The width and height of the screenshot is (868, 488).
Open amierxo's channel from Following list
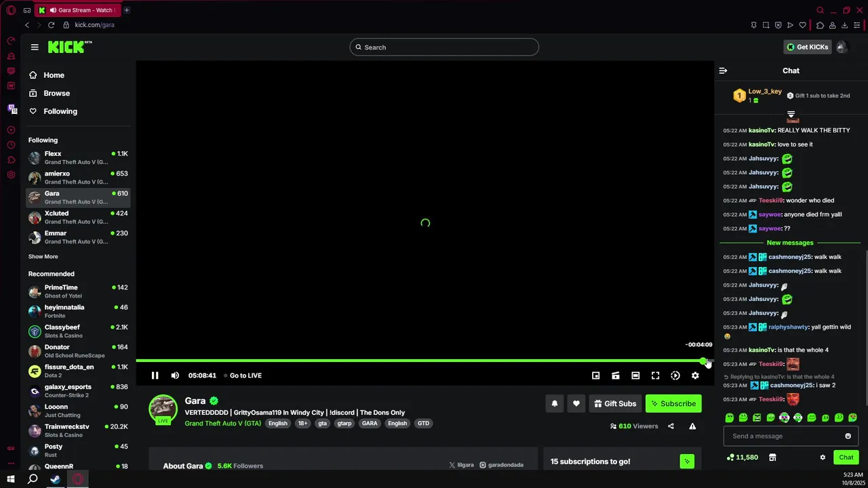point(78,178)
